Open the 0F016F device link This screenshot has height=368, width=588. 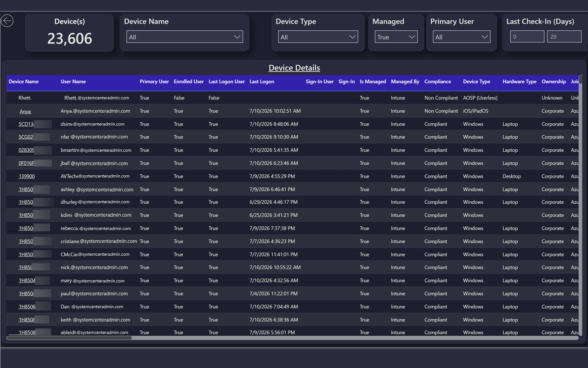click(x=27, y=163)
